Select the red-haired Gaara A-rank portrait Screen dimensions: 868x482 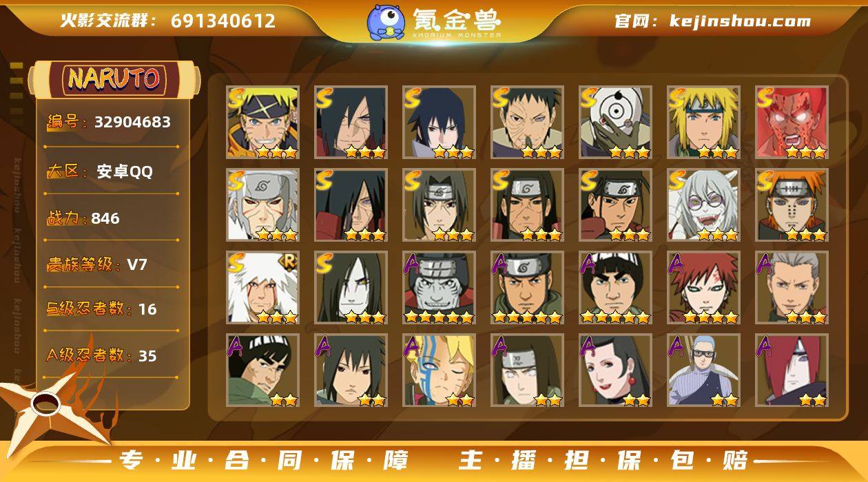tap(703, 288)
